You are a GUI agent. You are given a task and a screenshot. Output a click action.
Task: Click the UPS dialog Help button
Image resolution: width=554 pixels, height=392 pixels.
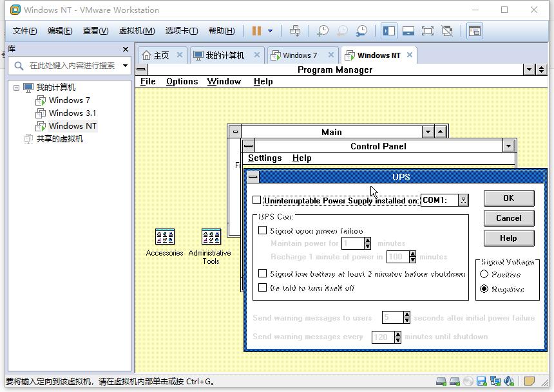[x=509, y=238]
